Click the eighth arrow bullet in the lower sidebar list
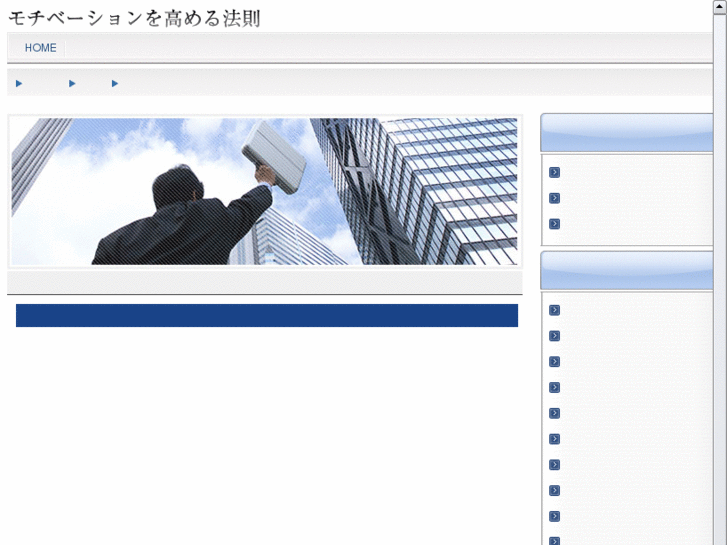The width and height of the screenshot is (727, 545). [x=554, y=491]
